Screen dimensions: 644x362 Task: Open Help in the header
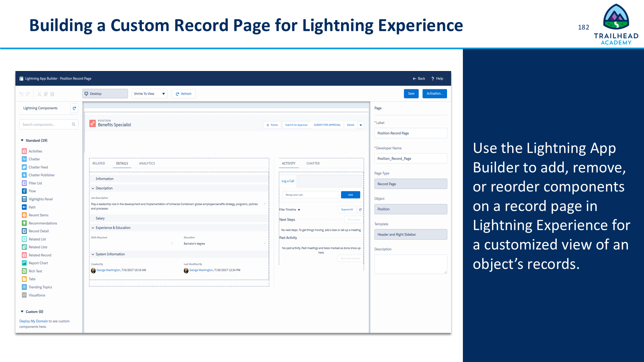tap(437, 78)
